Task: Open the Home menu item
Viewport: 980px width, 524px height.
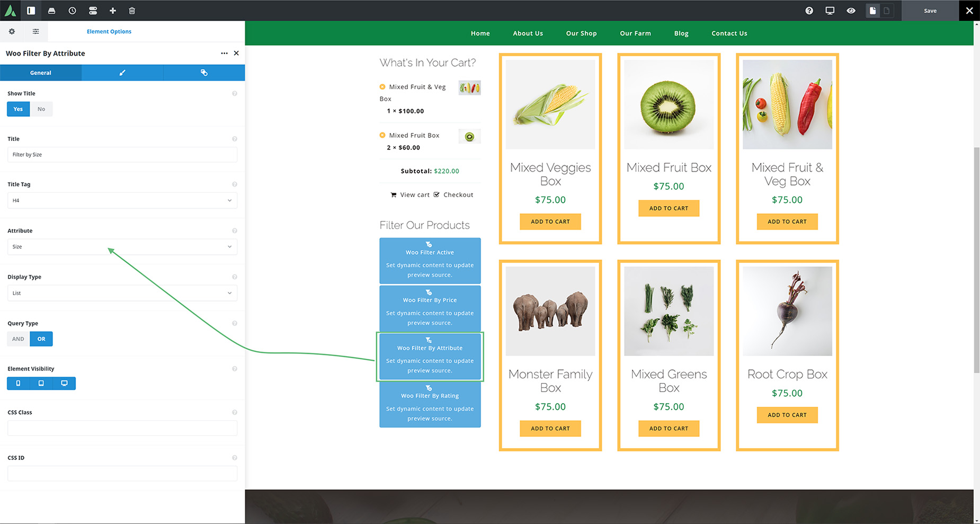Action: click(480, 33)
